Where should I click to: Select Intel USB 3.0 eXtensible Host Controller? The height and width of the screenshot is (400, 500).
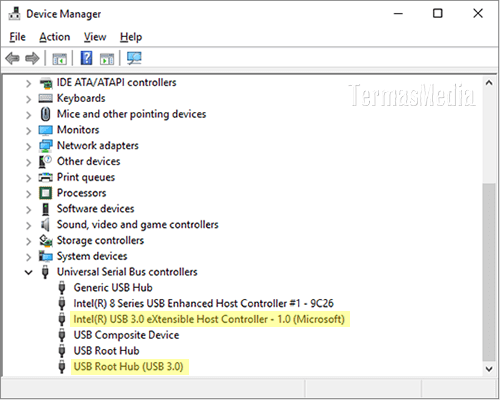pyautogui.click(x=209, y=319)
